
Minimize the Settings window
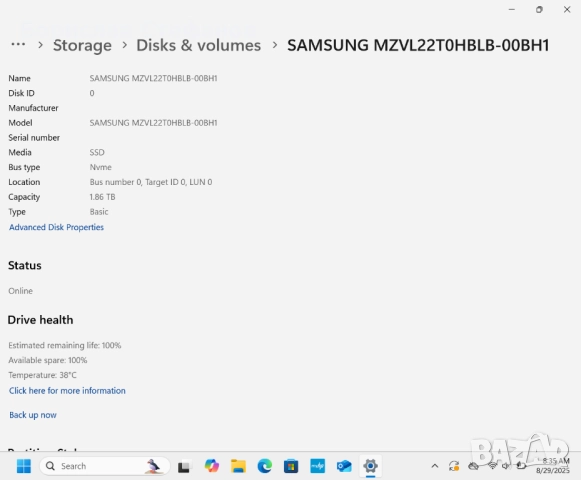pyautogui.click(x=512, y=10)
